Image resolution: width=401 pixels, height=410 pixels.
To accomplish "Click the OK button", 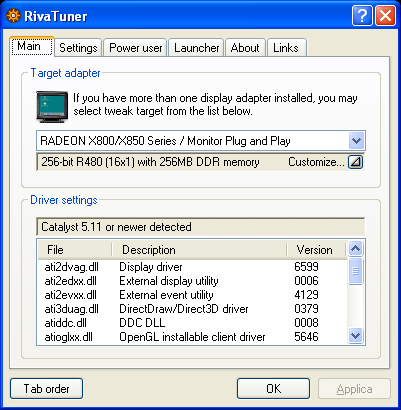I will [273, 388].
